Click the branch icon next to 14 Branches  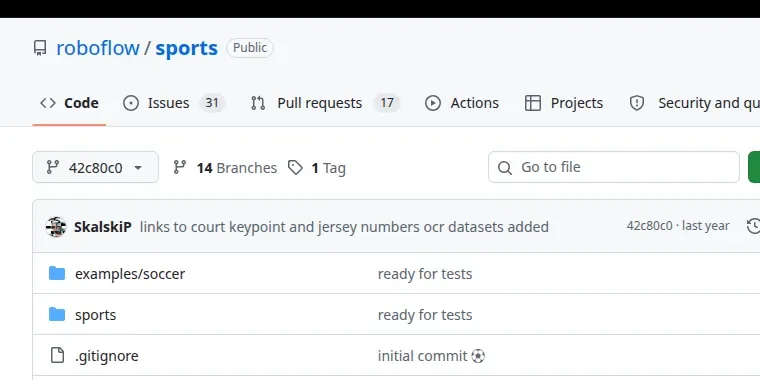tap(180, 167)
